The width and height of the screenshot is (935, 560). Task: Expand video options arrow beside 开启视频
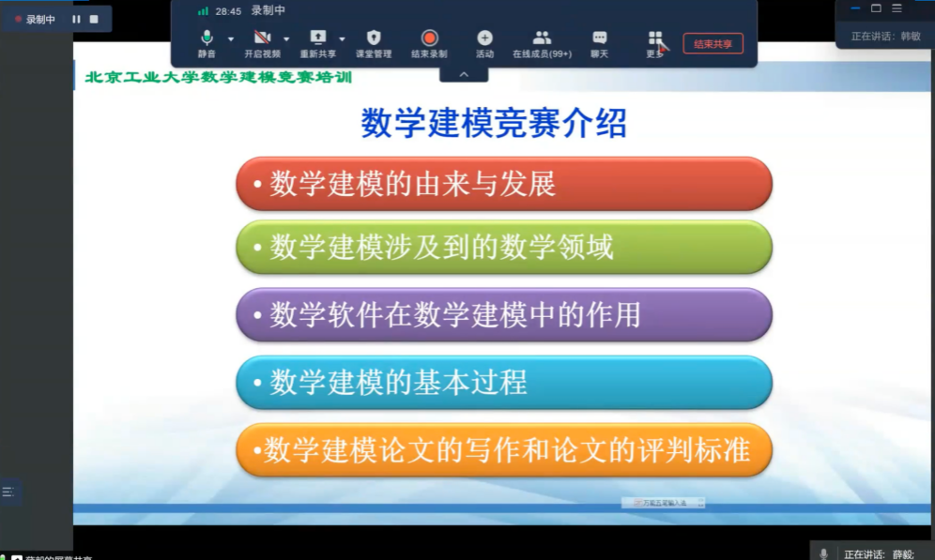(286, 39)
